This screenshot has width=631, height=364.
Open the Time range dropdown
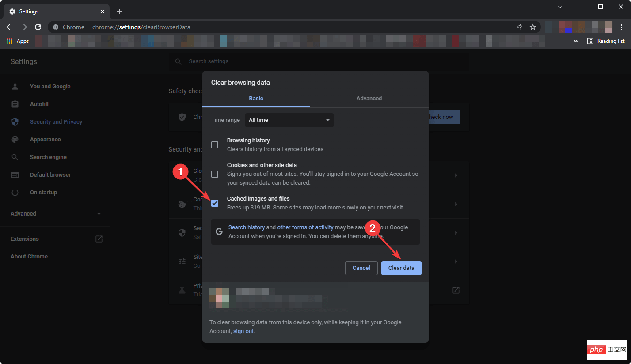289,120
